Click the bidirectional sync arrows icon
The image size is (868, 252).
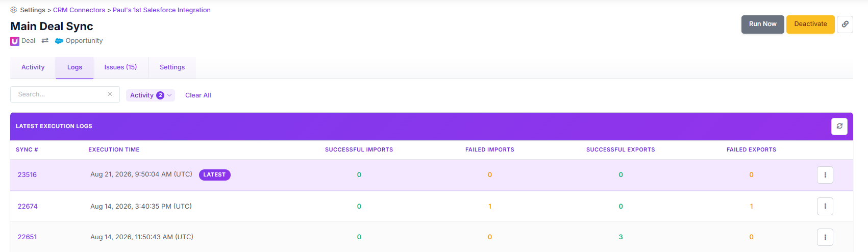point(45,40)
